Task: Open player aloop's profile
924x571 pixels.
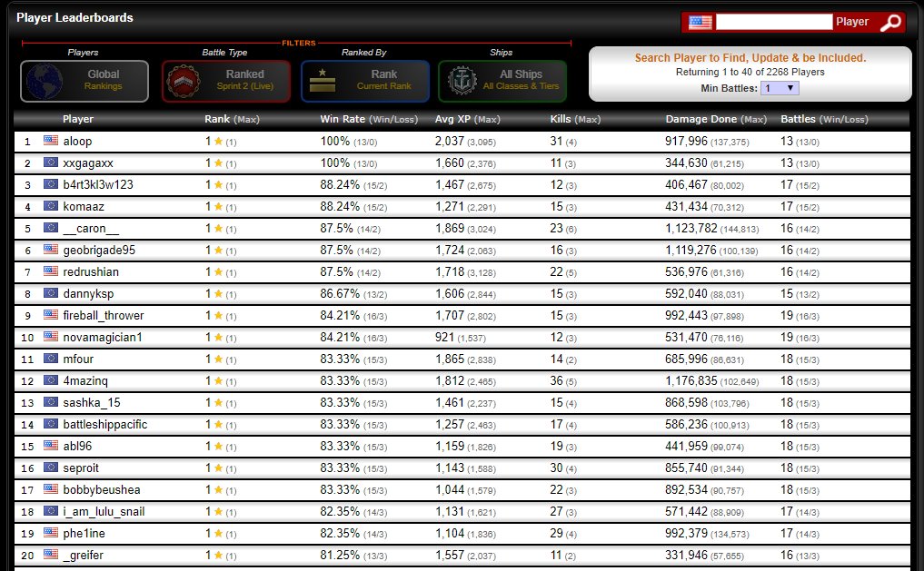Action: tap(77, 142)
